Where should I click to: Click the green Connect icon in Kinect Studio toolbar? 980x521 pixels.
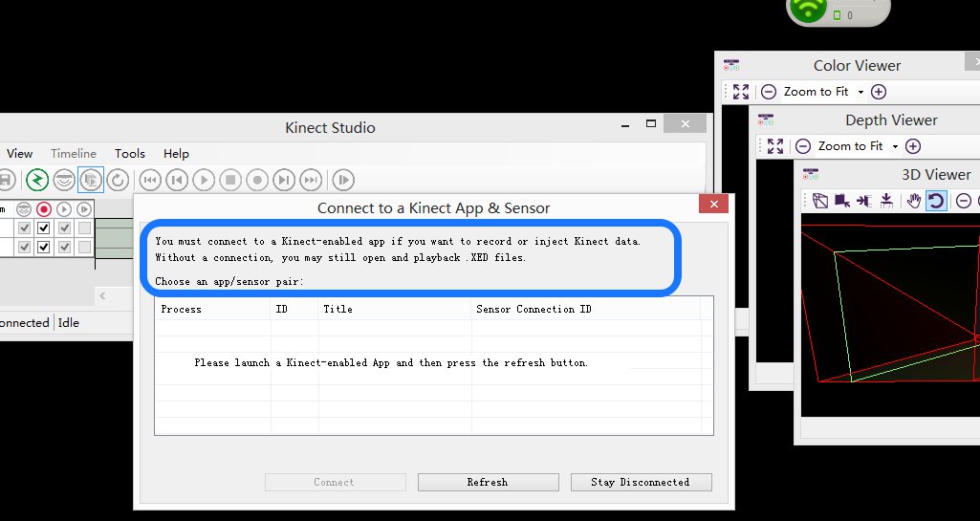coord(37,180)
